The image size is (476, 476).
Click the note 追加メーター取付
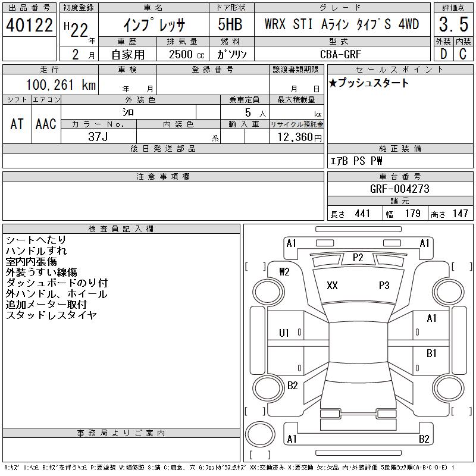tap(46, 305)
